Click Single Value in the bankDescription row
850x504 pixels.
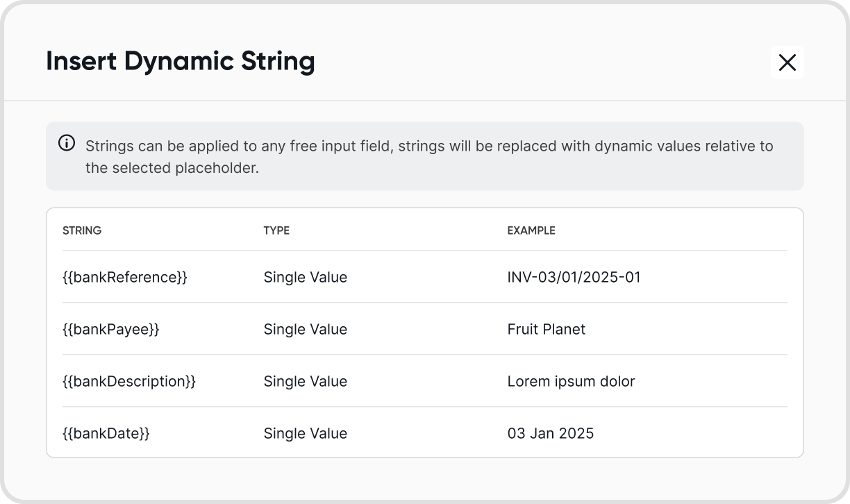(306, 382)
